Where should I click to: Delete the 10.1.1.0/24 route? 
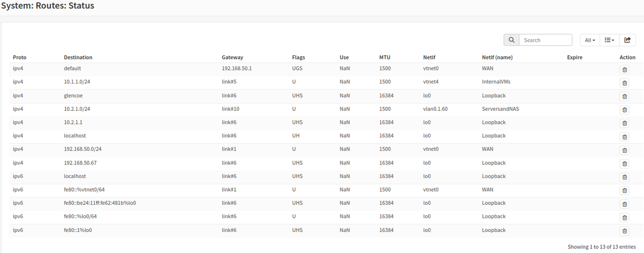pyautogui.click(x=624, y=83)
